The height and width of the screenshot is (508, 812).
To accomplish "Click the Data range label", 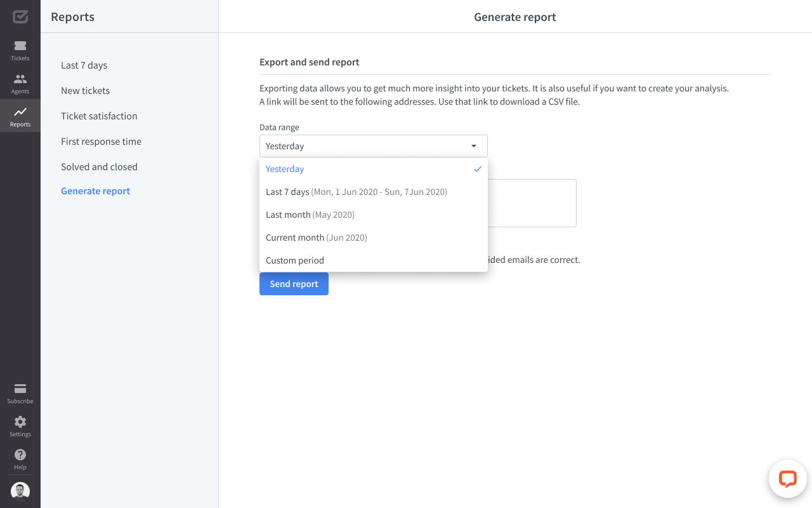I will (279, 127).
